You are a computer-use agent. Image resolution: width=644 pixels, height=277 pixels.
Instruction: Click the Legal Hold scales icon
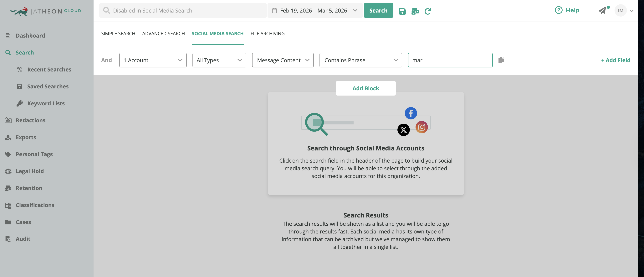pos(8,171)
